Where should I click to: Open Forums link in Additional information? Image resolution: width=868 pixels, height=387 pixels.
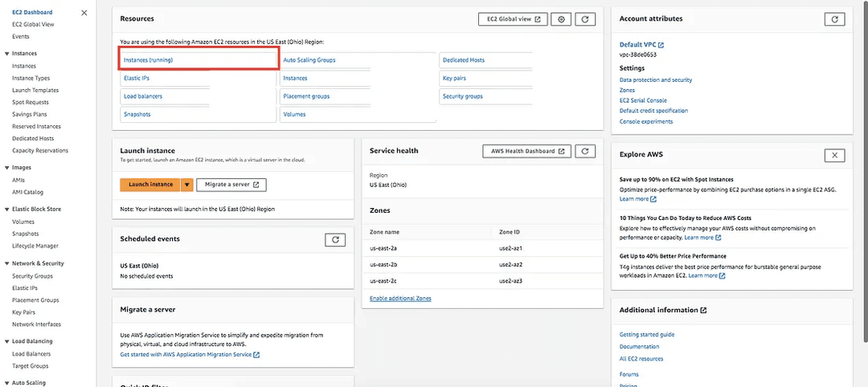click(x=628, y=374)
